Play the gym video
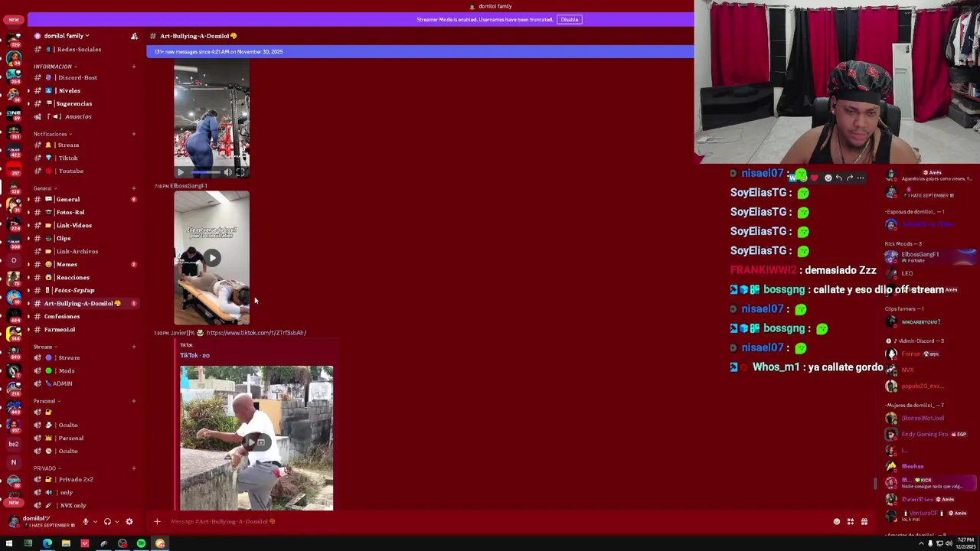The width and height of the screenshot is (980, 551). 181,172
